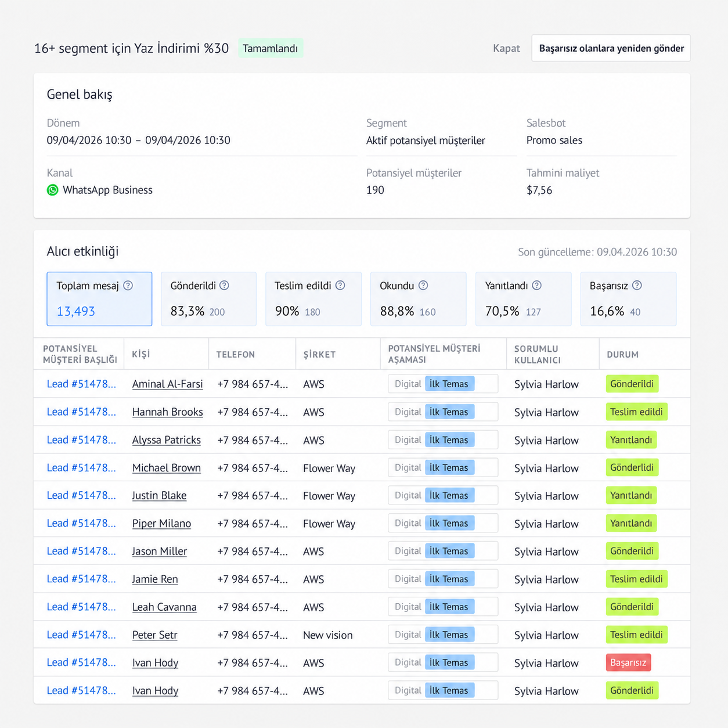Click New vision company cell
Image resolution: width=728 pixels, height=728 pixels.
point(328,635)
